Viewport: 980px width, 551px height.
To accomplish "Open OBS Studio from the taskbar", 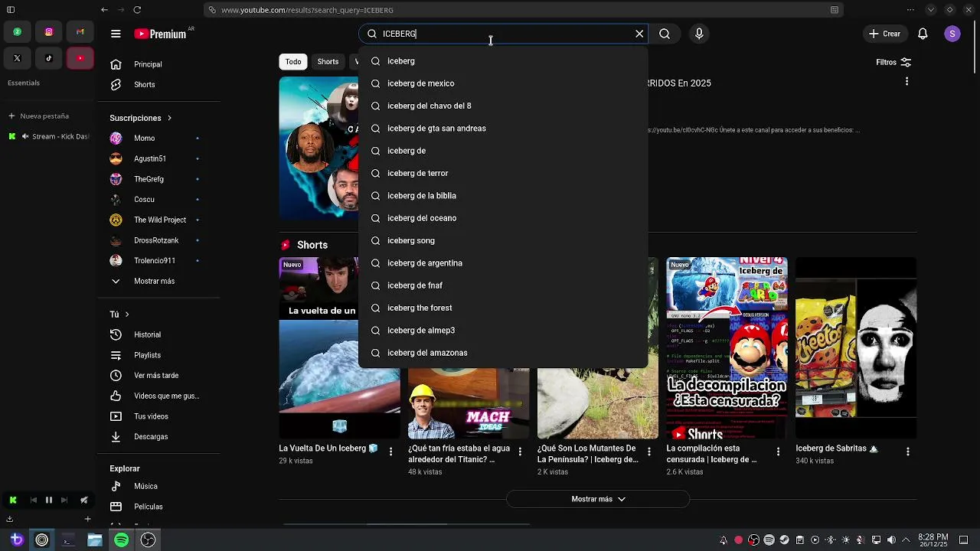I will pyautogui.click(x=148, y=540).
